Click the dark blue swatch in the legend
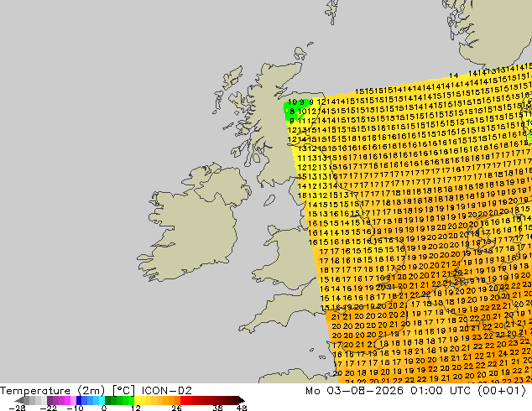 (x=79, y=400)
